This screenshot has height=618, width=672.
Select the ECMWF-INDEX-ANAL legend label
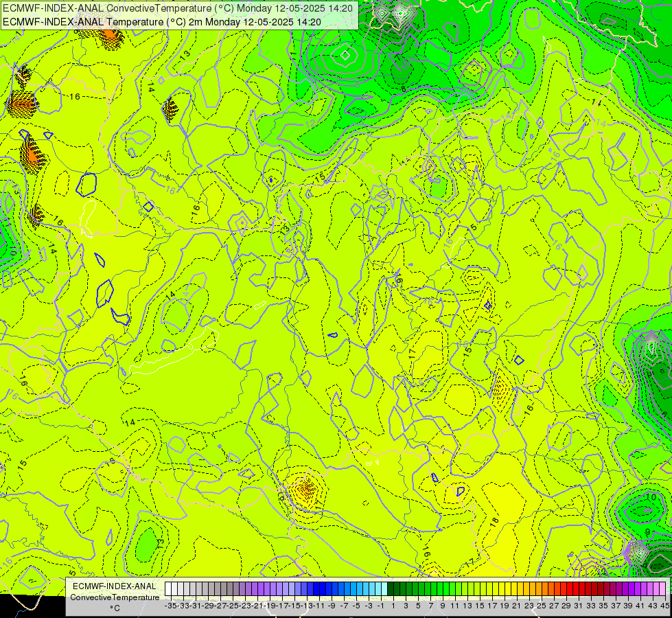(115, 586)
